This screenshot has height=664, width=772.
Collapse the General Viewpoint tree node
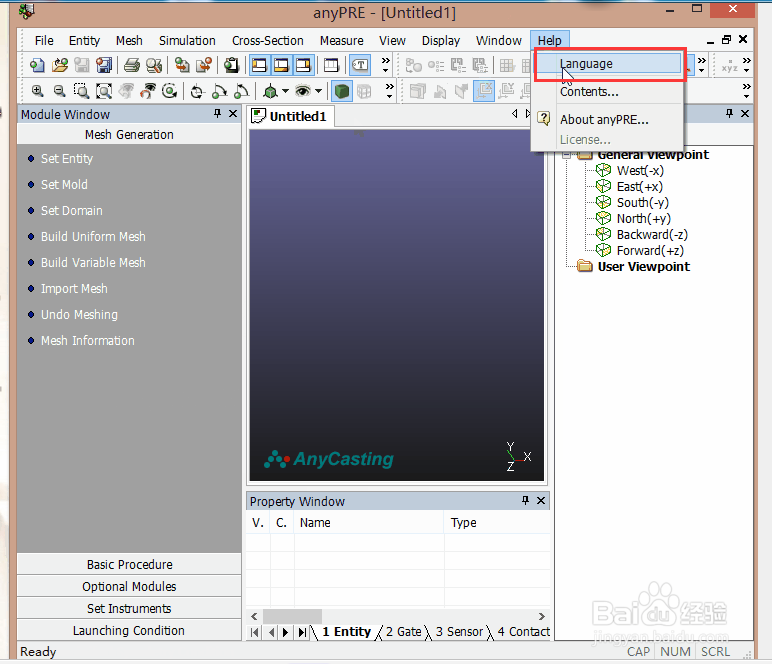click(567, 156)
